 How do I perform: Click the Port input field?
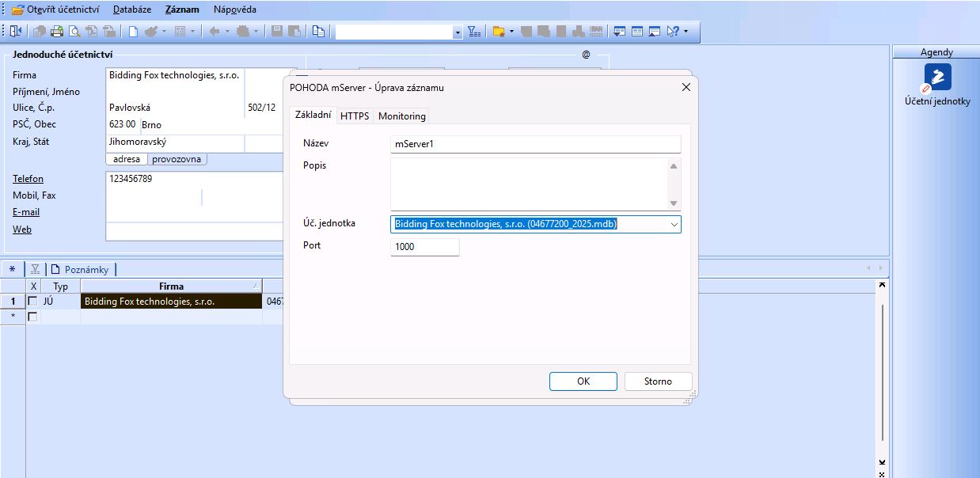[425, 247]
